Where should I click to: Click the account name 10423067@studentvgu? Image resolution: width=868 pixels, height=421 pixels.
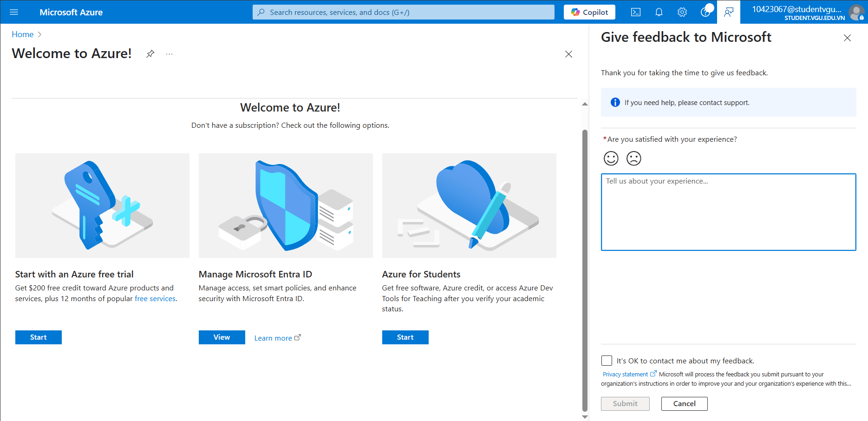(796, 9)
